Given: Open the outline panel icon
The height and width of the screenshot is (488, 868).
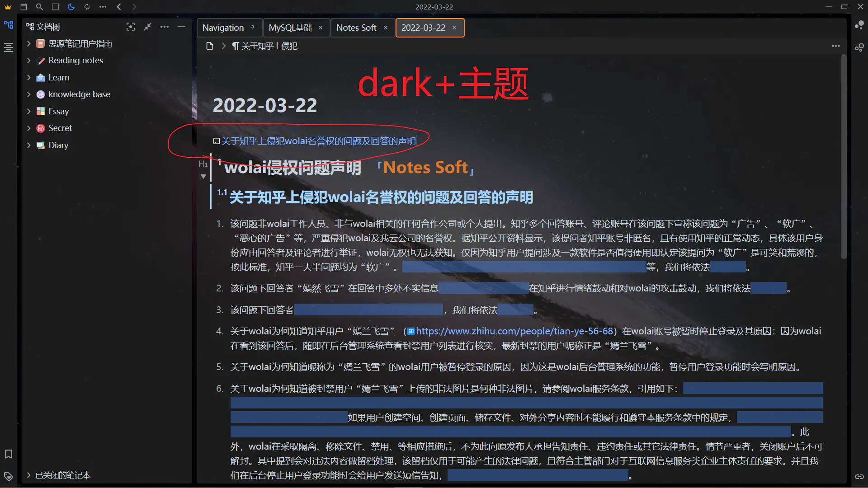Looking at the screenshot, I should coord(9,47).
